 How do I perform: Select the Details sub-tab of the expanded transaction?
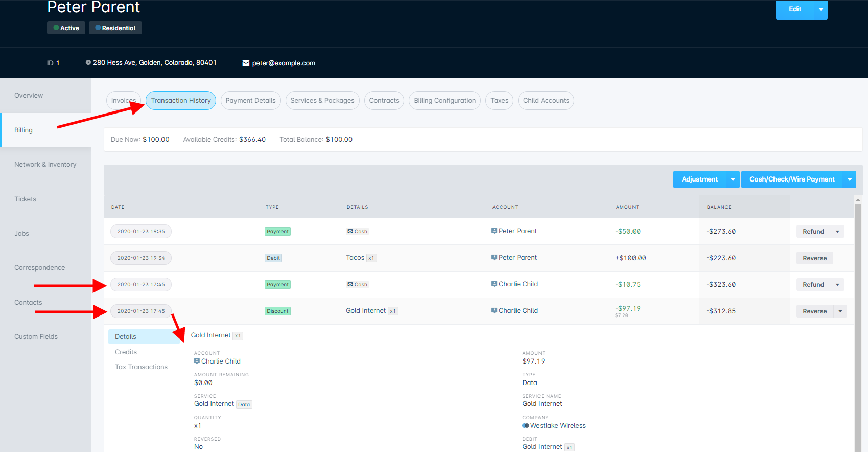[x=144, y=337]
